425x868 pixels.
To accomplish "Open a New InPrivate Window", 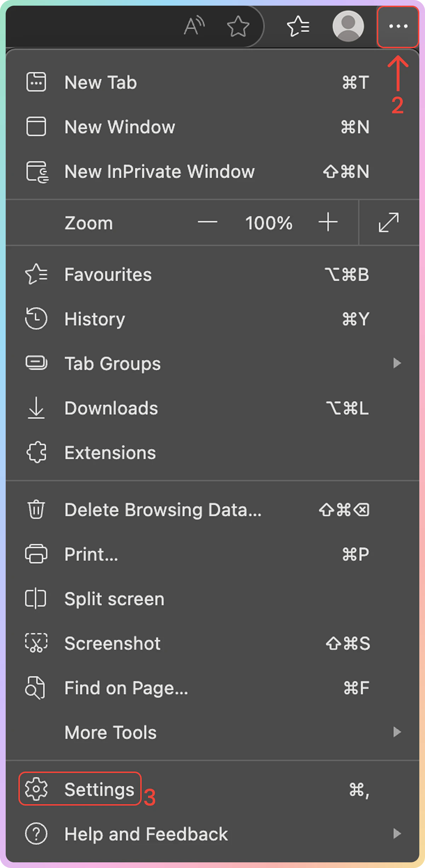I will point(159,172).
